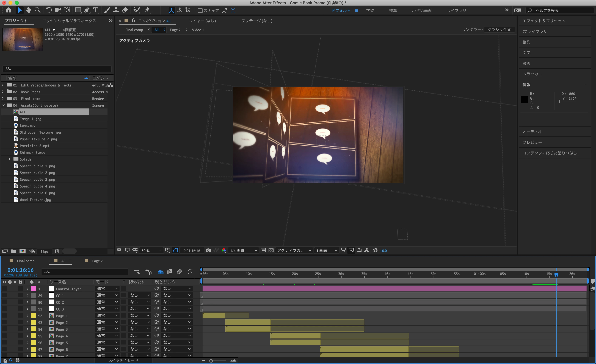This screenshot has height=364, width=596.
Task: Select the Type tool
Action: (x=96, y=10)
